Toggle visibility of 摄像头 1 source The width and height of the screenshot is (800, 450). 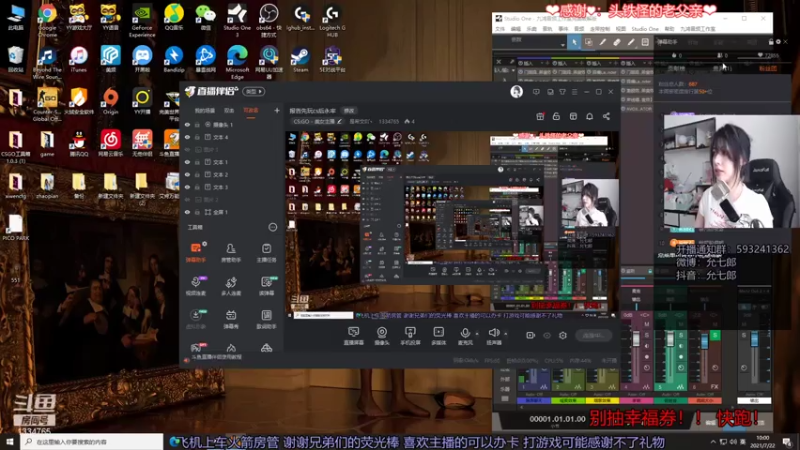[x=187, y=124]
